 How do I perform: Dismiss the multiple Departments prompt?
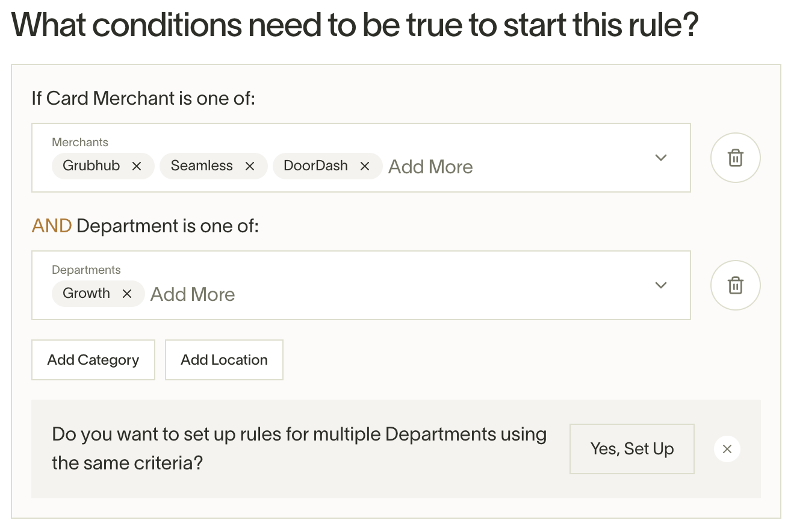(727, 449)
